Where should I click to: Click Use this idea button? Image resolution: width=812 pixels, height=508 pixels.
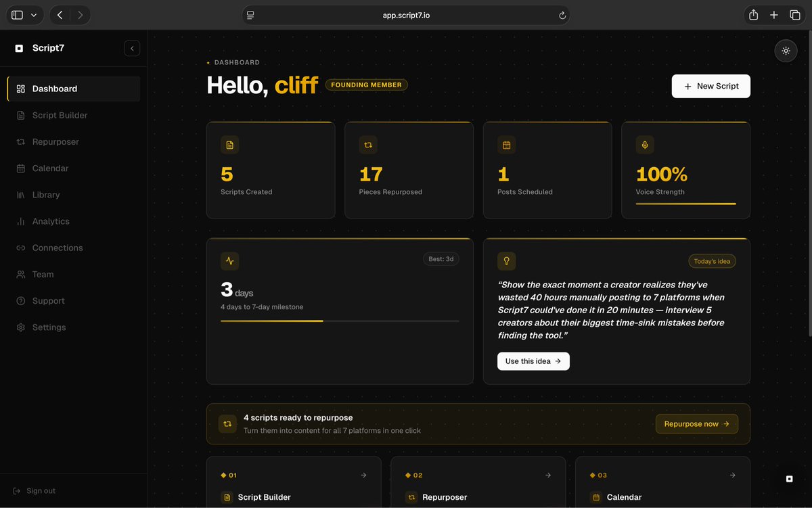pos(533,361)
